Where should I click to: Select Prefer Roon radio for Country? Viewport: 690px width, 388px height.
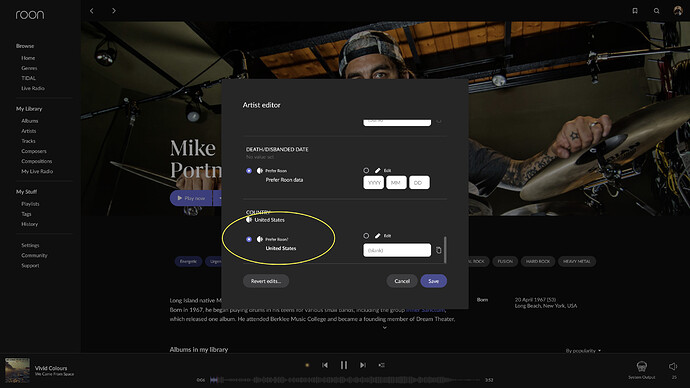click(249, 239)
